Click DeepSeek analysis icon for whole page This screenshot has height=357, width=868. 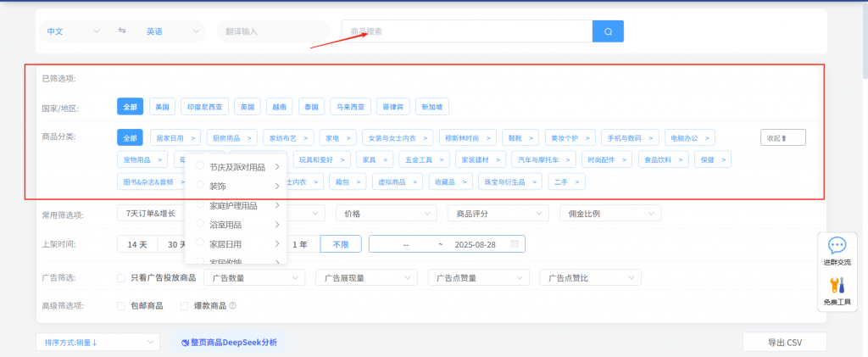pos(184,343)
